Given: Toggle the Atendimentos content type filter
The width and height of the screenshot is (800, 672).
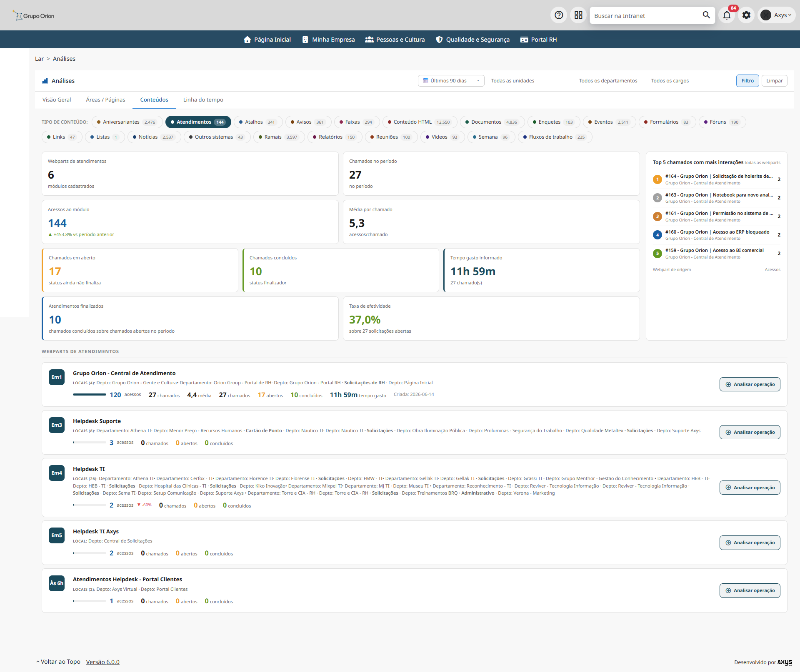Looking at the screenshot, I should point(198,122).
